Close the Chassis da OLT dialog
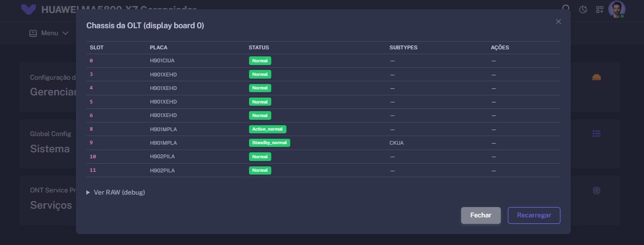Screen dimensions: 644x245 coord(558,22)
